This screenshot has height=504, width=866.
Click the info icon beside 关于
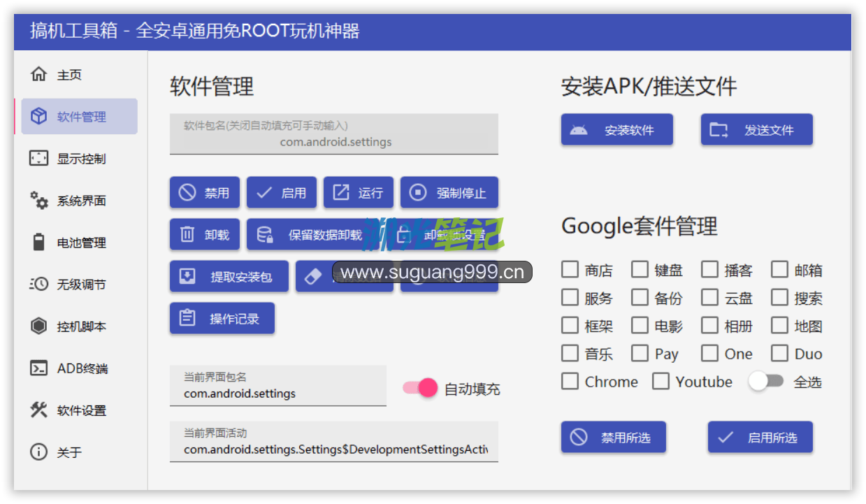click(38, 452)
